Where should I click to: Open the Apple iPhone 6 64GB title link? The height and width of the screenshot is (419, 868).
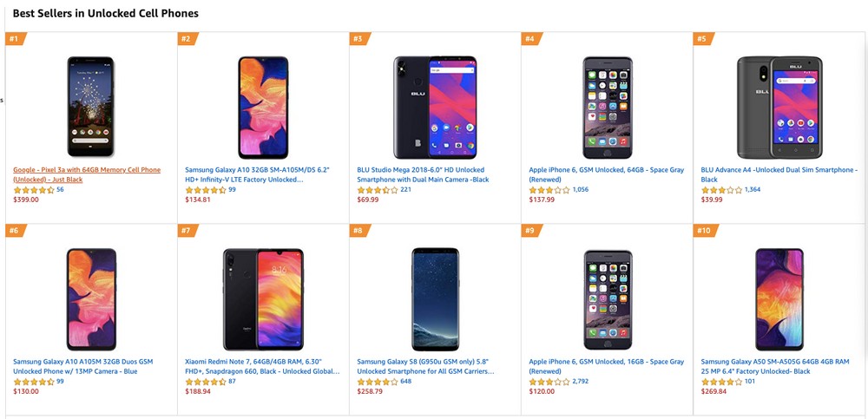coord(606,174)
